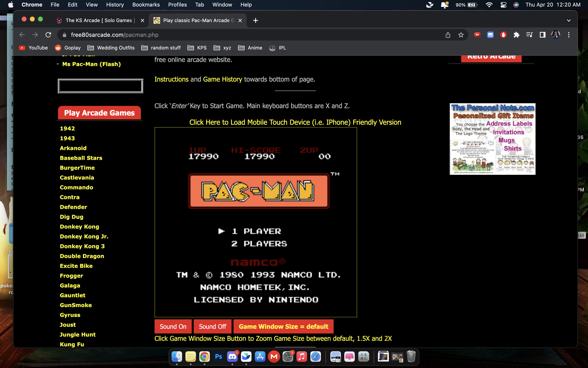588x368 pixels.
Task: View site information lock icon
Action: [x=64, y=35]
